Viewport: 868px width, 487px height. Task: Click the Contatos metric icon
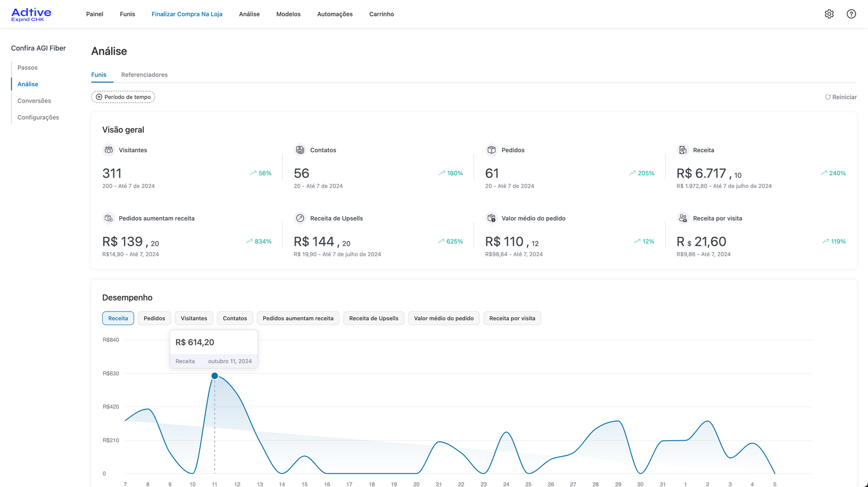coord(300,150)
